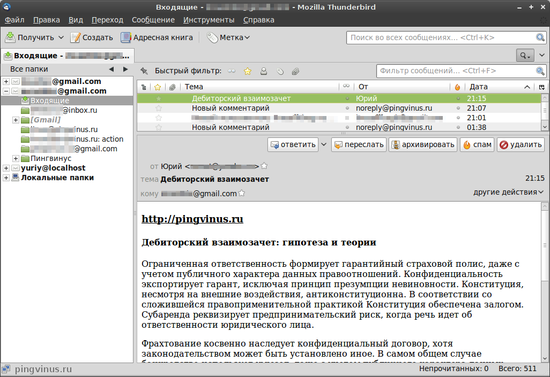Toggle attachments-only quick filter

pos(295,71)
